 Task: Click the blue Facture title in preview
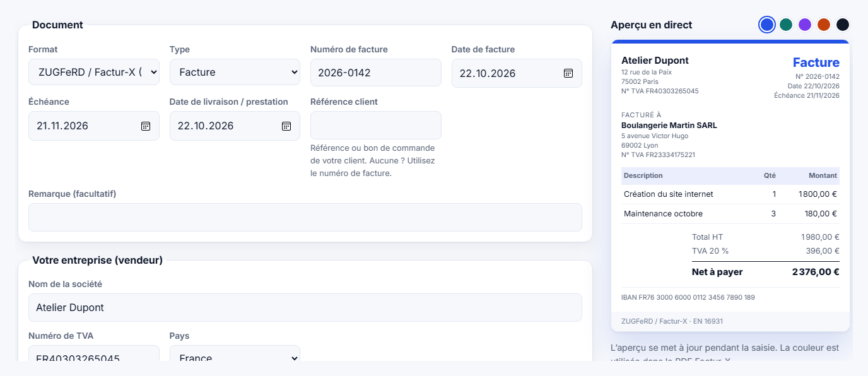point(816,62)
